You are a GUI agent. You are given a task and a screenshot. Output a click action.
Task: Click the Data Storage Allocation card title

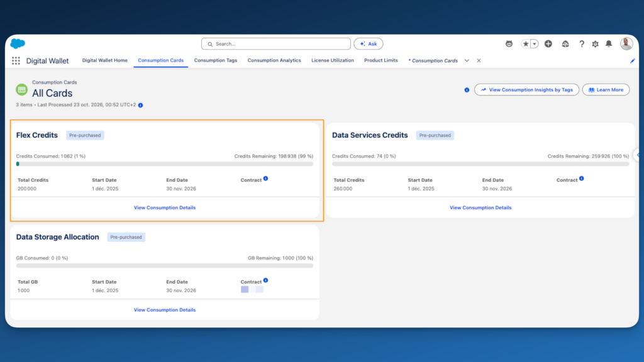point(57,237)
